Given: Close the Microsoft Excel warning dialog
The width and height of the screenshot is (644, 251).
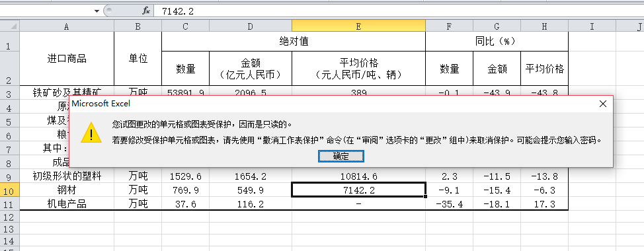Looking at the screenshot, I should [602, 104].
